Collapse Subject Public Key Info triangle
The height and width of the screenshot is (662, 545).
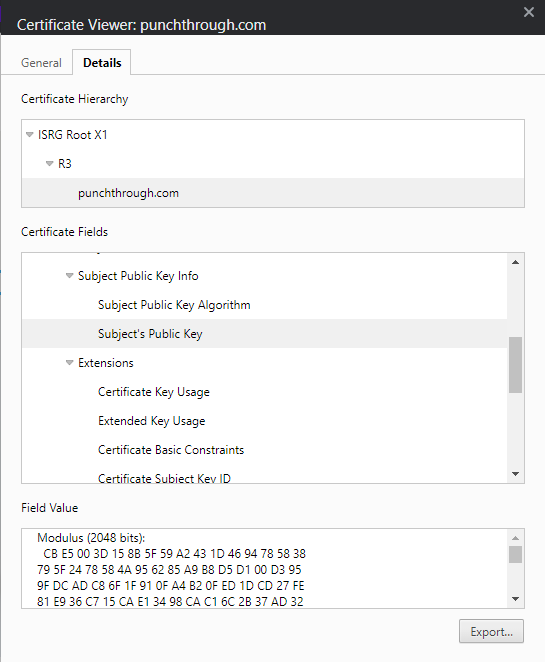click(70, 276)
